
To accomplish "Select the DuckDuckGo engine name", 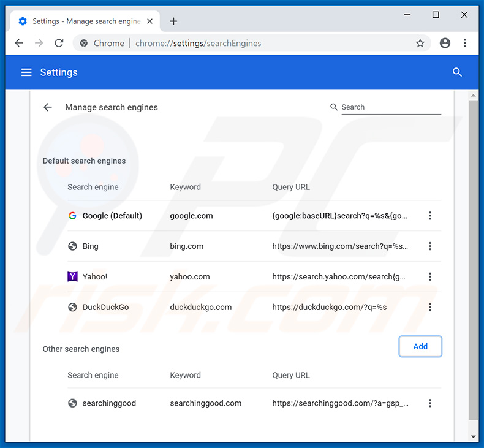I will coord(105,307).
